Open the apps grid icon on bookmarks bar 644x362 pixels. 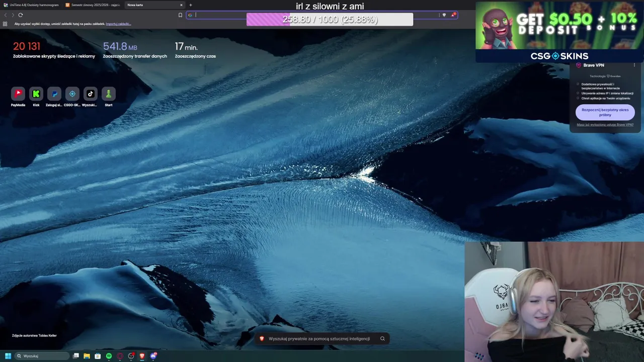(x=5, y=24)
